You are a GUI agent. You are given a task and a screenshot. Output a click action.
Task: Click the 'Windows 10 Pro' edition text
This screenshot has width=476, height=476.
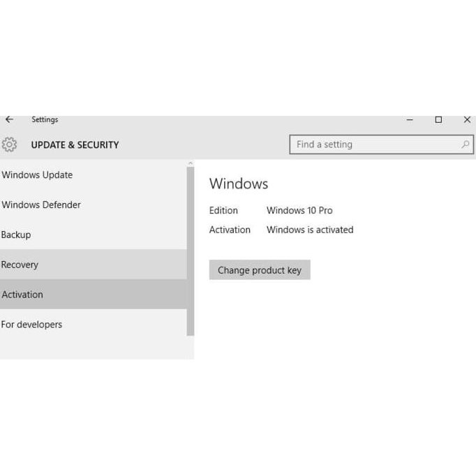(x=299, y=210)
